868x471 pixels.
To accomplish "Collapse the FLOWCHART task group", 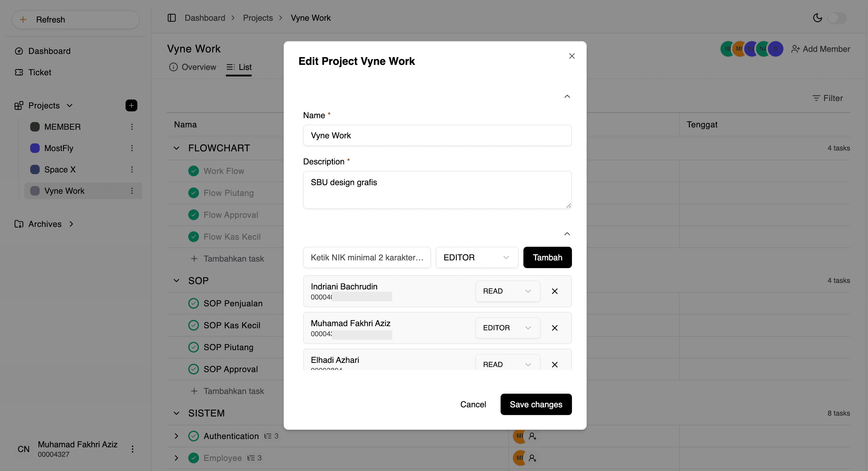I will click(x=176, y=148).
